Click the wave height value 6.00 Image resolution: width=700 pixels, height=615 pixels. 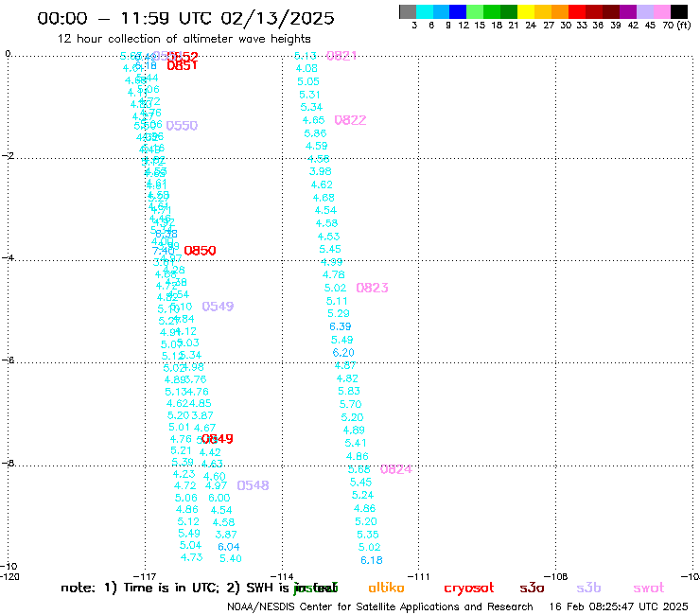point(219,498)
